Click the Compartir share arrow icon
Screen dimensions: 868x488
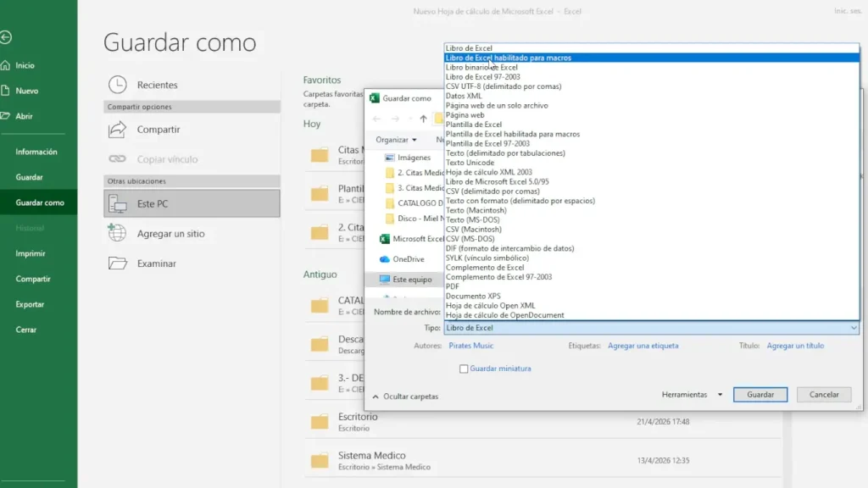pos(117,130)
